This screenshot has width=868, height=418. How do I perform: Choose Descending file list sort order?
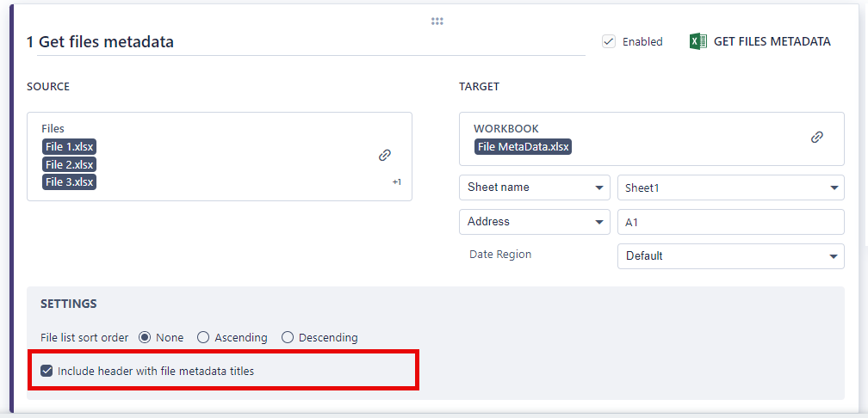point(288,337)
